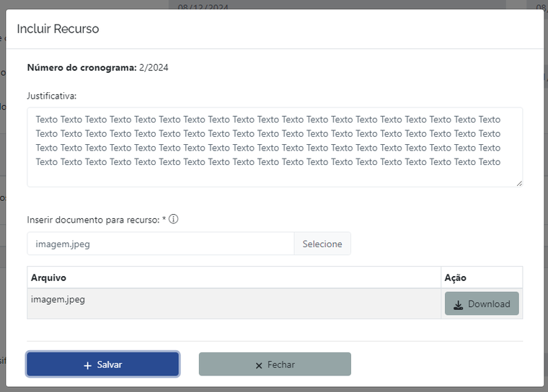Image resolution: width=548 pixels, height=392 pixels.
Task: Click the 2/2024 cronograma value
Action: click(154, 68)
